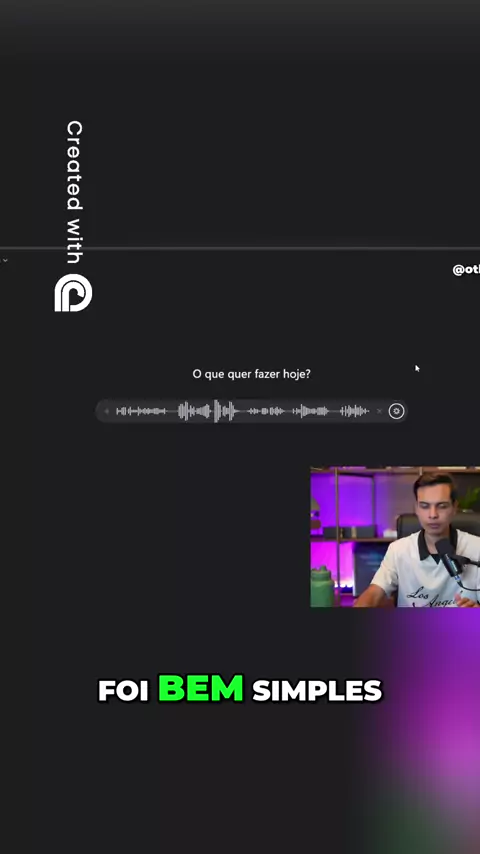Click the microphone shown in the webcam overlay
The image size is (480, 854).
[x=448, y=558]
